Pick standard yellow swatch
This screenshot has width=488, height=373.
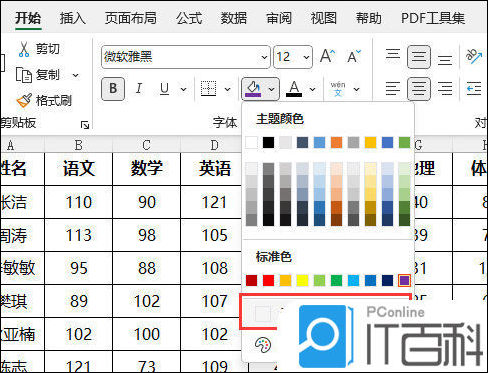click(x=302, y=280)
